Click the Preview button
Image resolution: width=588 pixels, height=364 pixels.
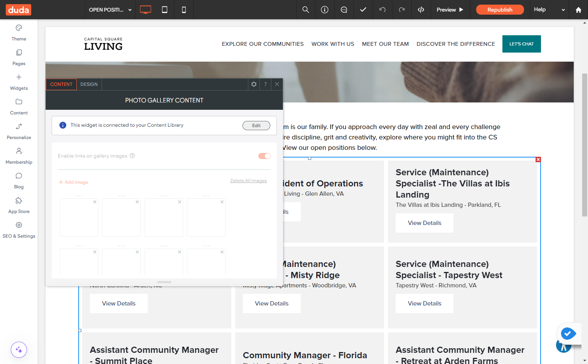pyautogui.click(x=450, y=10)
